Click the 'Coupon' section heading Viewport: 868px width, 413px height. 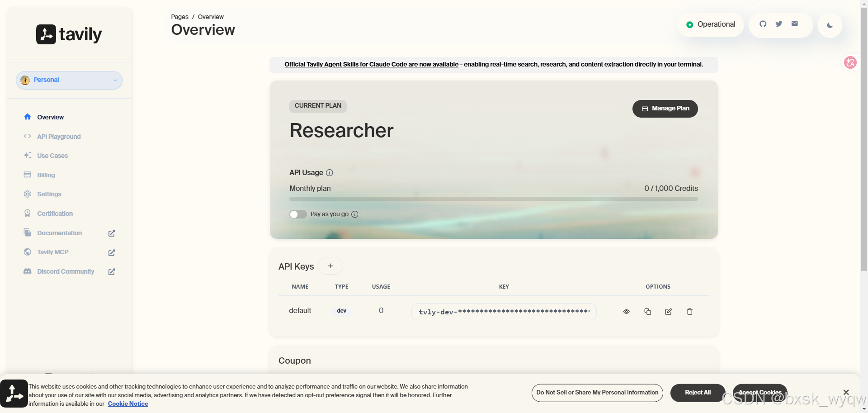pyautogui.click(x=295, y=361)
